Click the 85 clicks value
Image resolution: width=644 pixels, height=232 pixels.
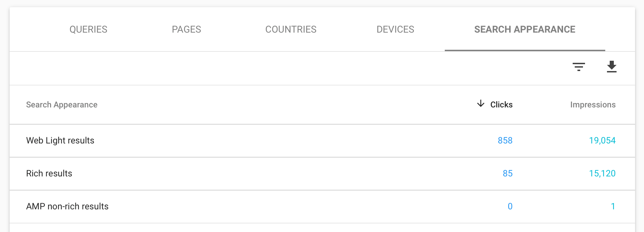coord(508,173)
